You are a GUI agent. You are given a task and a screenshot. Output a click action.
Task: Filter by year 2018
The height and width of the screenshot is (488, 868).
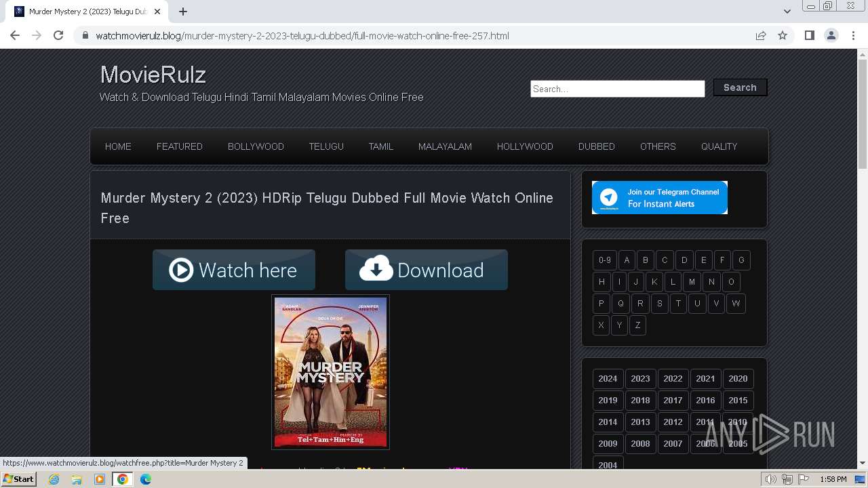(640, 401)
